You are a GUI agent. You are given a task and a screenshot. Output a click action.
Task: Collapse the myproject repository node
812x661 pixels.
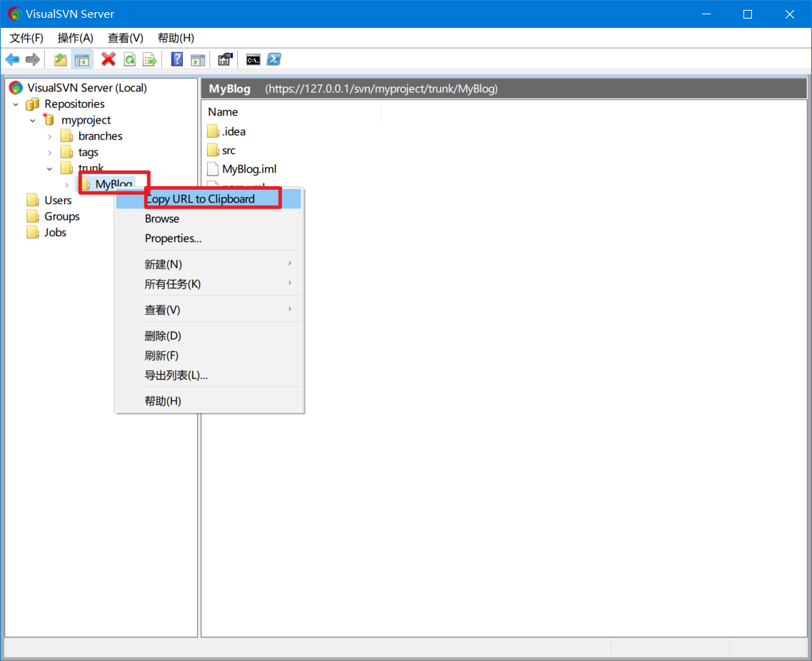(x=33, y=121)
